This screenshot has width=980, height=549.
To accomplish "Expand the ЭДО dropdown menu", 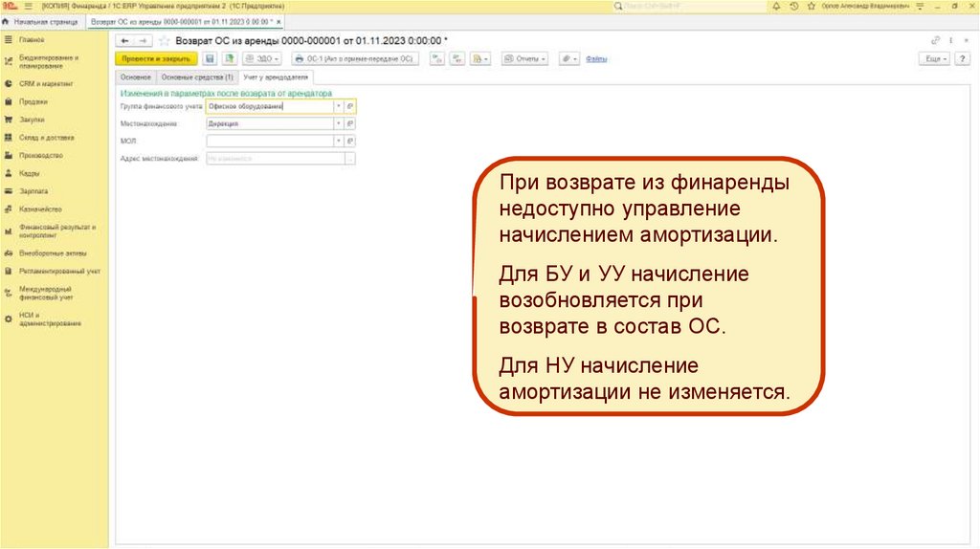I will click(x=262, y=59).
